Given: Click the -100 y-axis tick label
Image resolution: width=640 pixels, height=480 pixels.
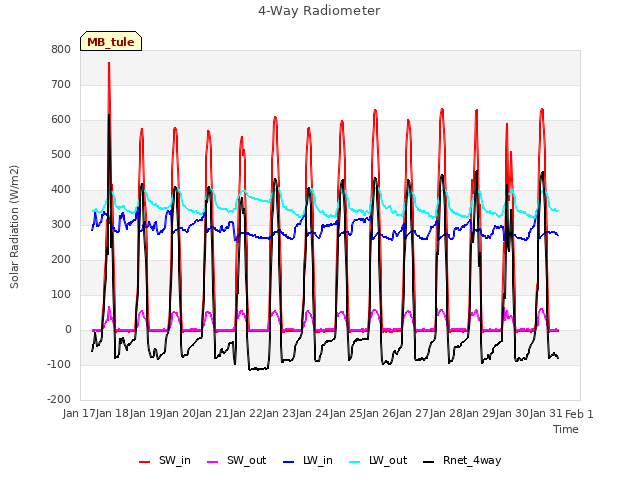Looking at the screenshot, I should coord(59,364).
